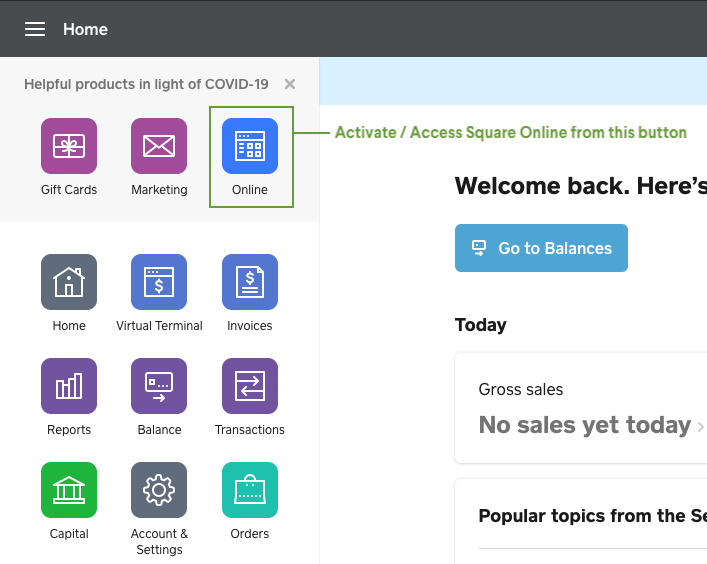Expand Gross sales using the chevron arrow

coord(700,427)
